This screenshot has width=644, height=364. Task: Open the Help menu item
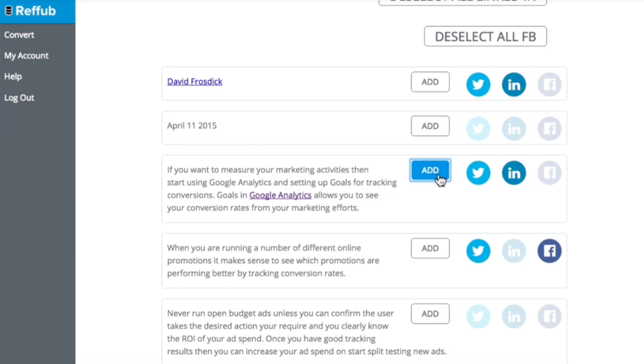pos(13,76)
